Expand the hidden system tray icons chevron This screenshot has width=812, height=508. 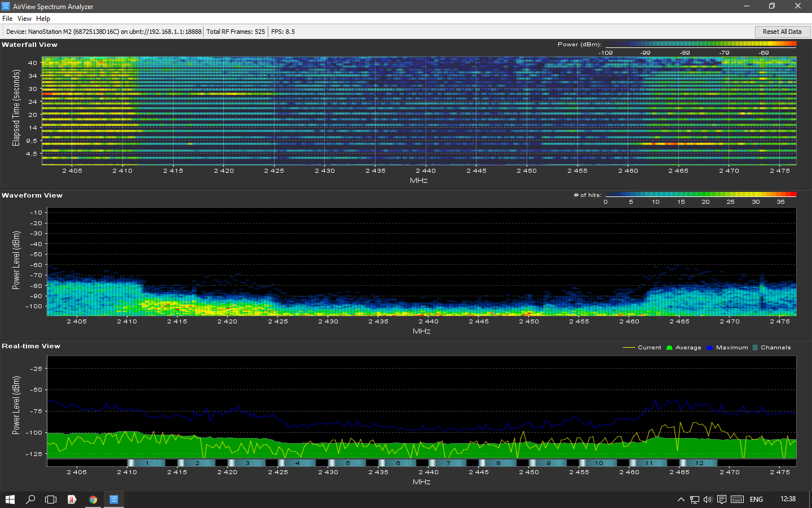(681, 500)
